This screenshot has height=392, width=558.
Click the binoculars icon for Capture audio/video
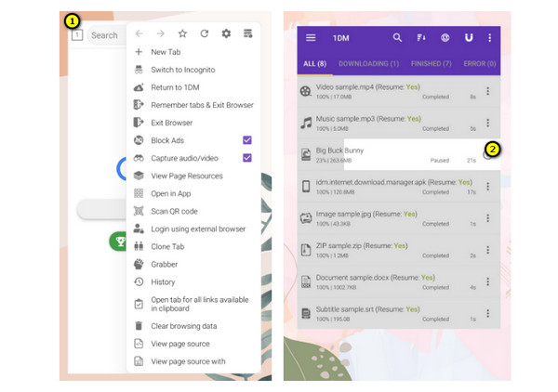click(139, 158)
